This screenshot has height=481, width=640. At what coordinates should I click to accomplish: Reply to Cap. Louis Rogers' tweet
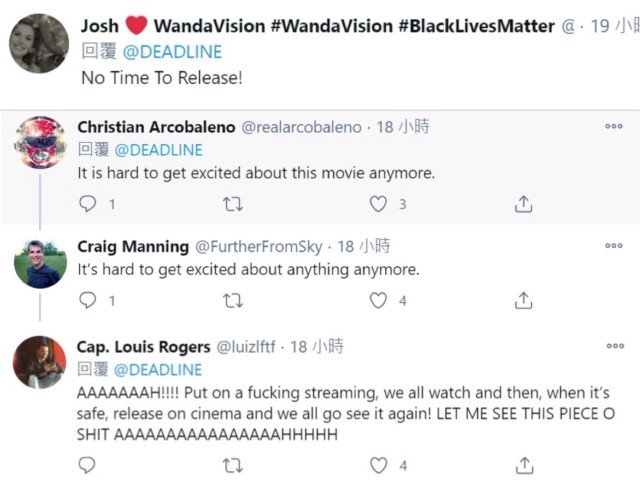[x=88, y=465]
